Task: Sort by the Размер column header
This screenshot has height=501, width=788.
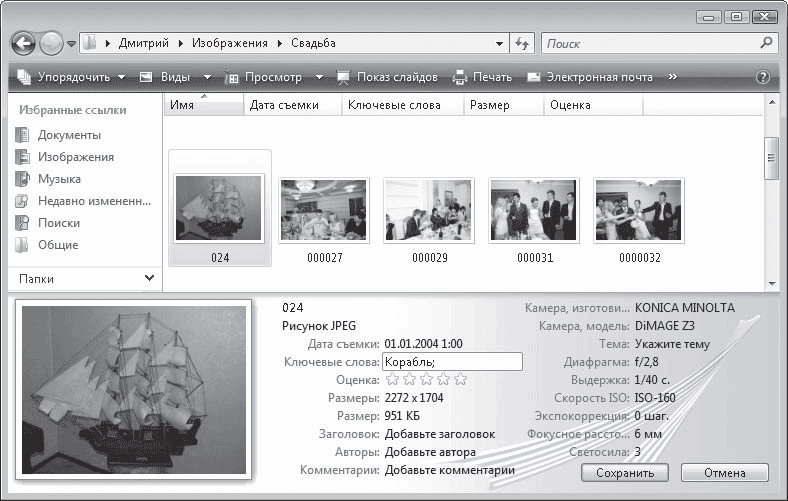Action: point(489,105)
